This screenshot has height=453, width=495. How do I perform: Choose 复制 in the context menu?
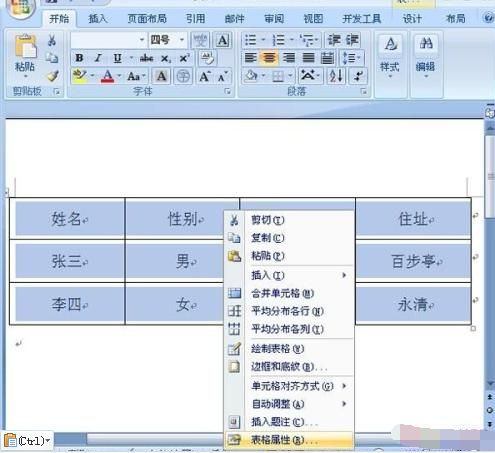click(289, 238)
